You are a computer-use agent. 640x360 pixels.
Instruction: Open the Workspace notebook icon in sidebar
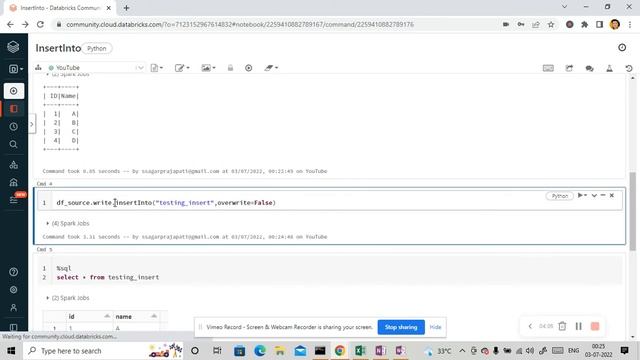(x=13, y=109)
